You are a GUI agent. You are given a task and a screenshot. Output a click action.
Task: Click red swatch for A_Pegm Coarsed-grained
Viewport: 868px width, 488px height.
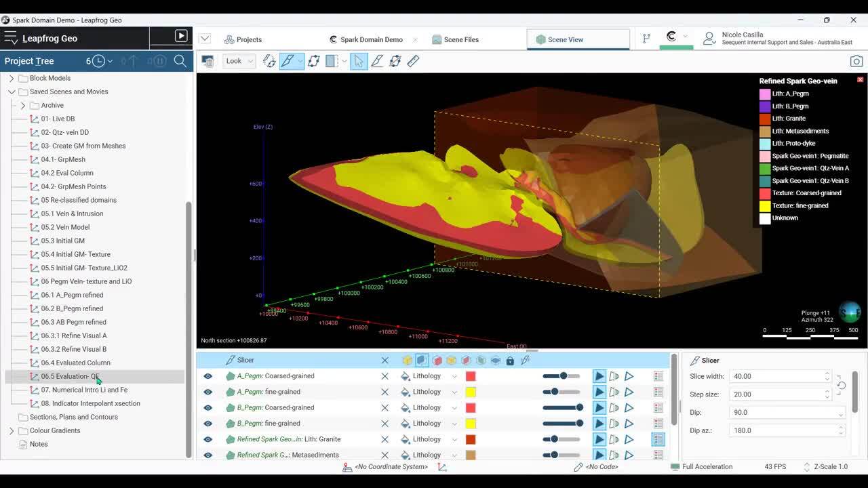click(x=471, y=376)
